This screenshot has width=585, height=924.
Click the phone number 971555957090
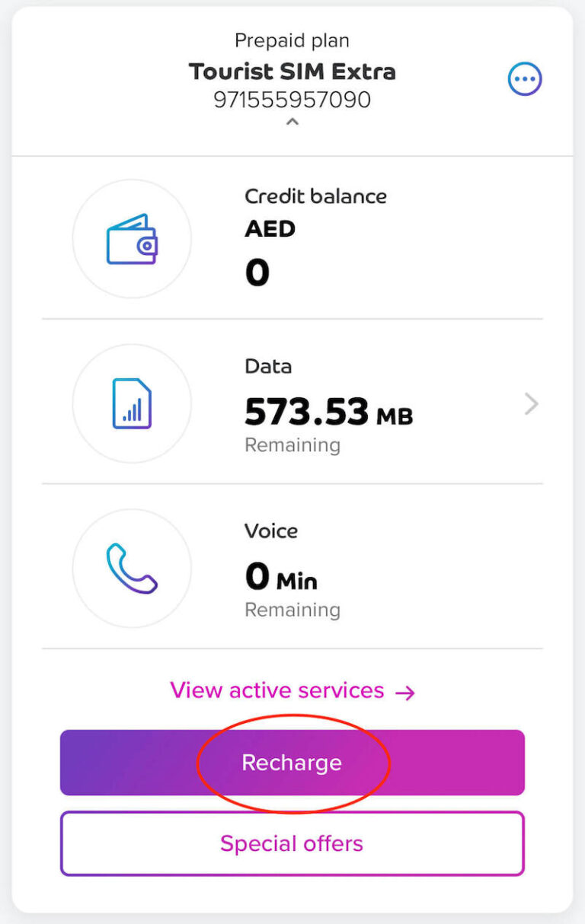click(292, 100)
